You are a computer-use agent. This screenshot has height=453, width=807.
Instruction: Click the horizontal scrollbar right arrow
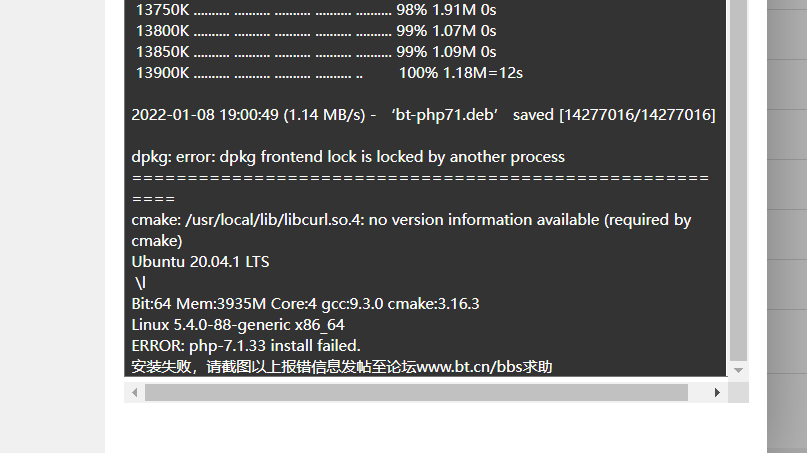[717, 393]
